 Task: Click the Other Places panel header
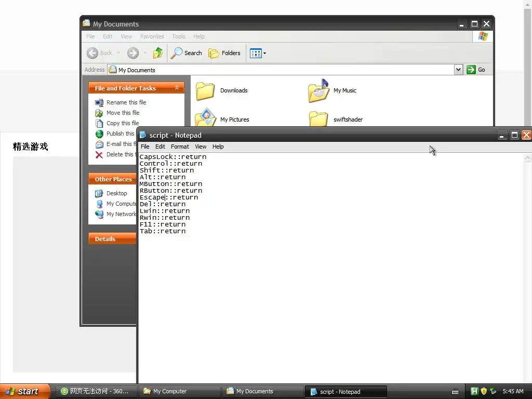[112, 179]
